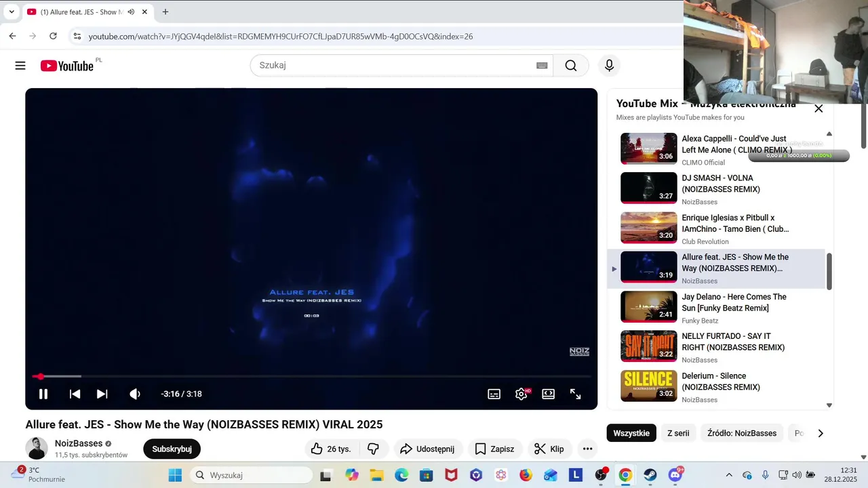Pause the playing video
Viewport: 868px width, 488px height.
[x=43, y=394]
